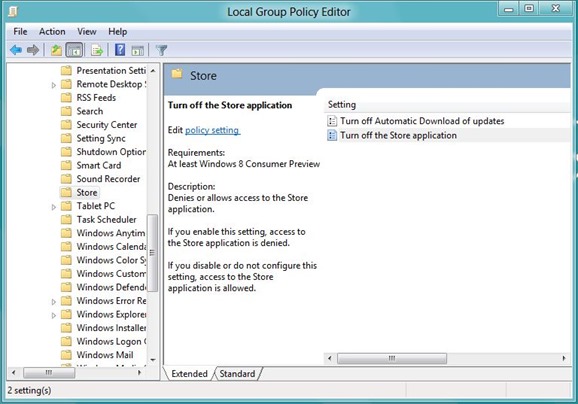Viewport: 578px width, 404px height.
Task: Click the Setting Sync folder icon
Action: 66,138
